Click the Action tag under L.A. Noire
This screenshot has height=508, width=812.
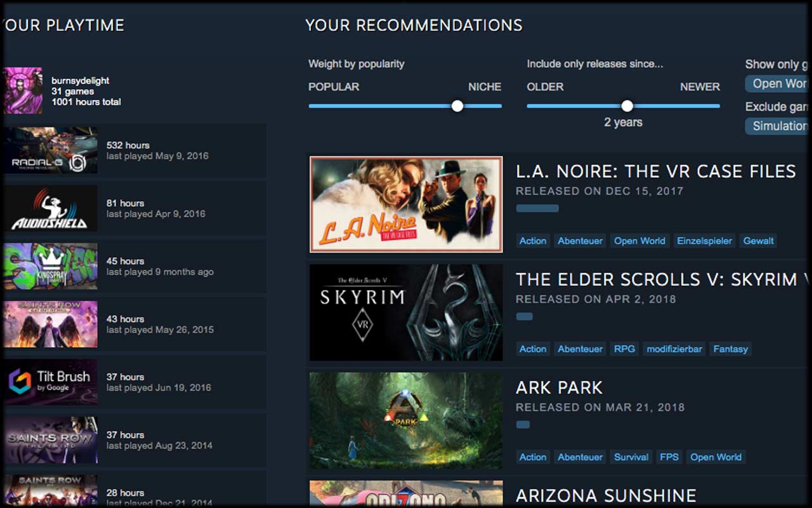coord(533,241)
